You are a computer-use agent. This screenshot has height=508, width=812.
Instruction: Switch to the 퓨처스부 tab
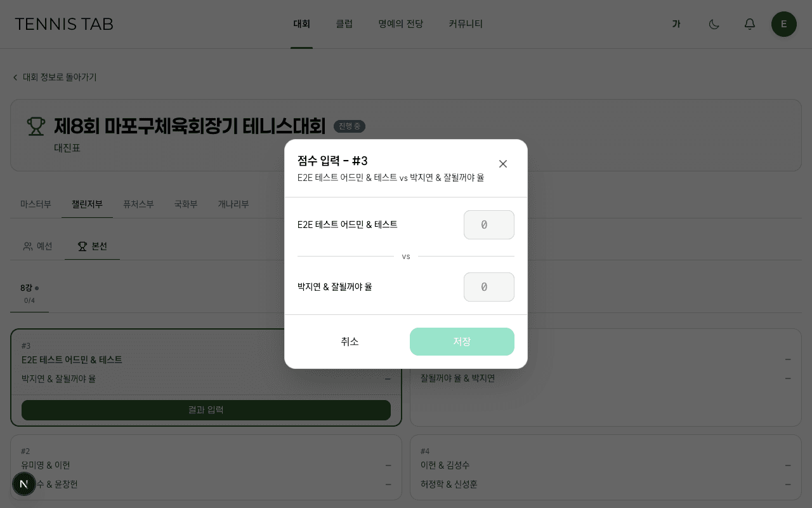pyautogui.click(x=138, y=204)
